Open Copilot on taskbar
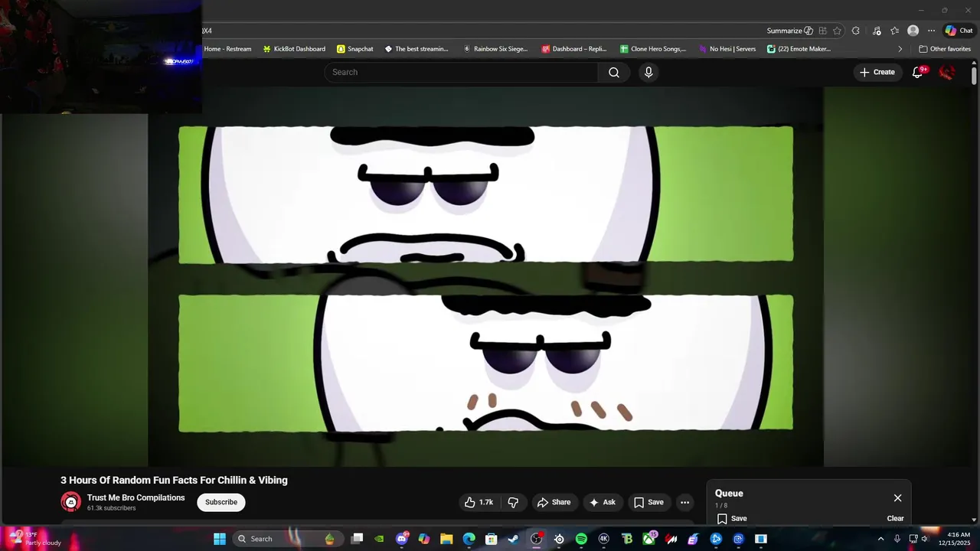This screenshot has width=980, height=551. 424,539
